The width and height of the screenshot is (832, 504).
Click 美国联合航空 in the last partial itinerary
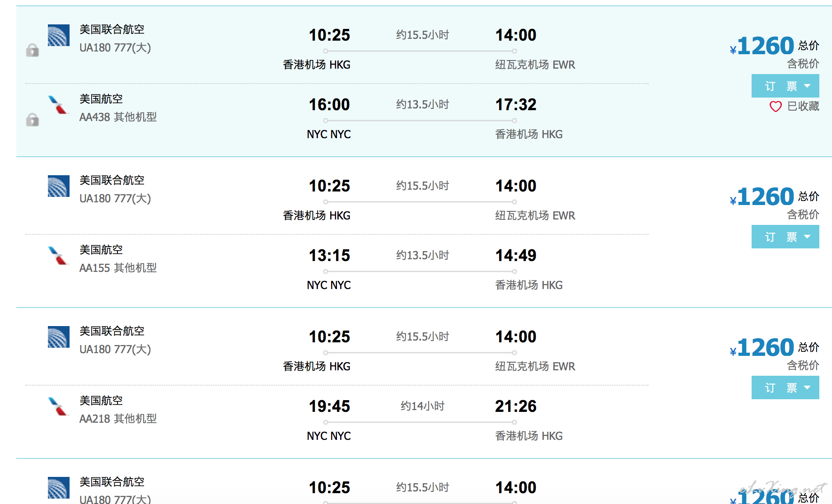pos(112,482)
